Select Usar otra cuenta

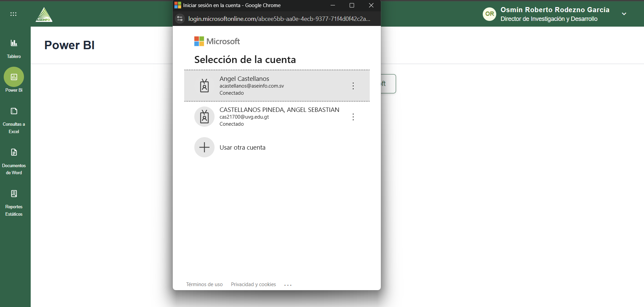tap(243, 148)
